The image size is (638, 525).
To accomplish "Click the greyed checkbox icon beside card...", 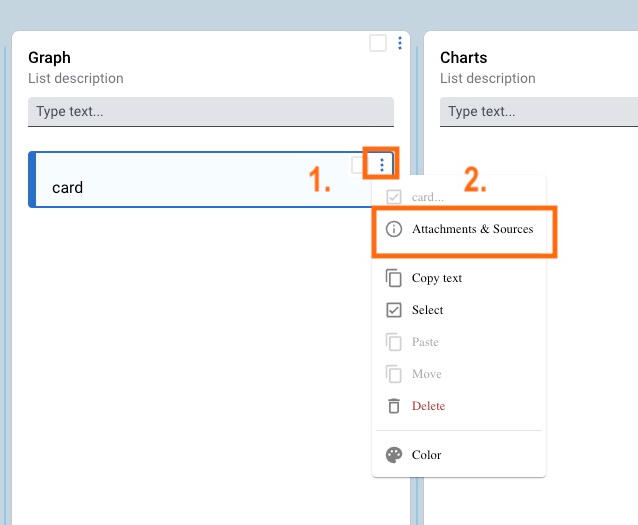I will pos(393,197).
